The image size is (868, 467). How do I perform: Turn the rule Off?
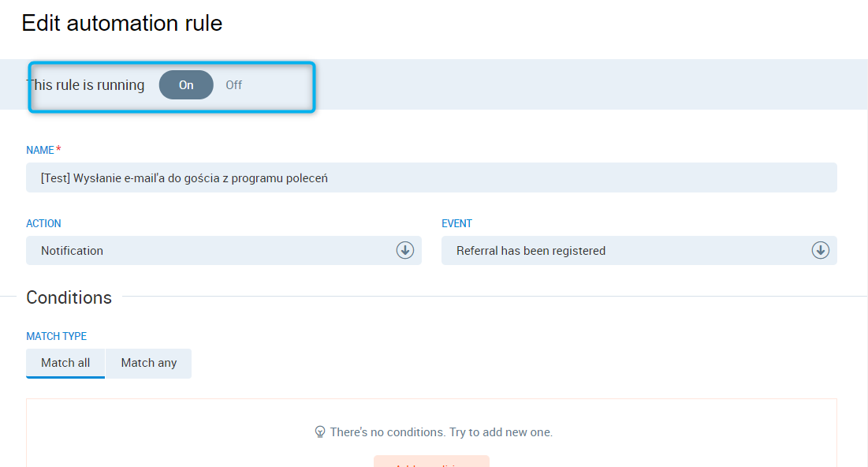tap(234, 85)
